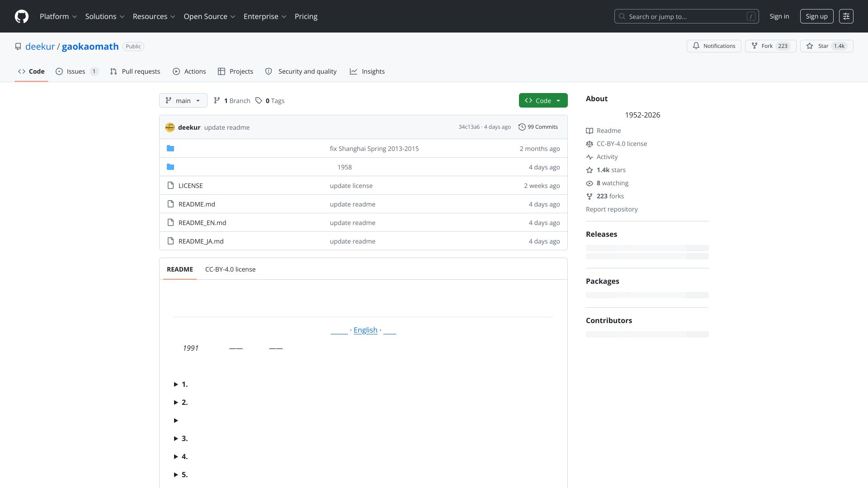Expand README section 5 disclosure triangle
The width and height of the screenshot is (868, 488).
coord(176,474)
